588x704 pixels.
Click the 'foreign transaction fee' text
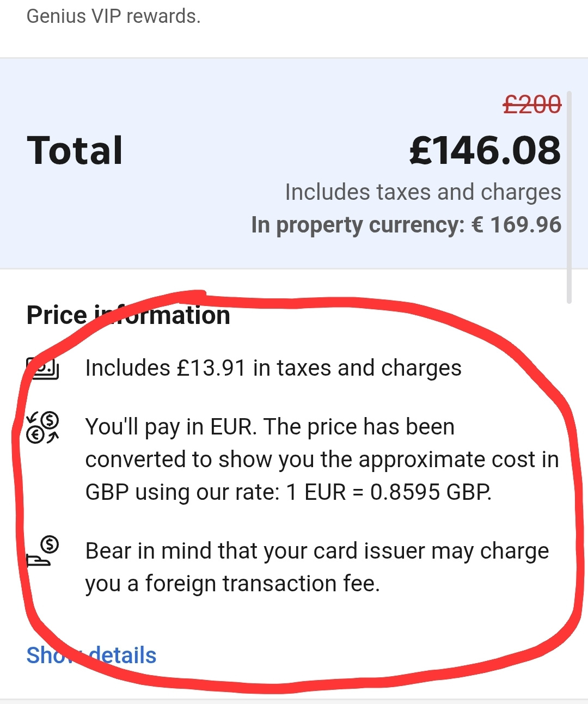pyautogui.click(x=262, y=584)
